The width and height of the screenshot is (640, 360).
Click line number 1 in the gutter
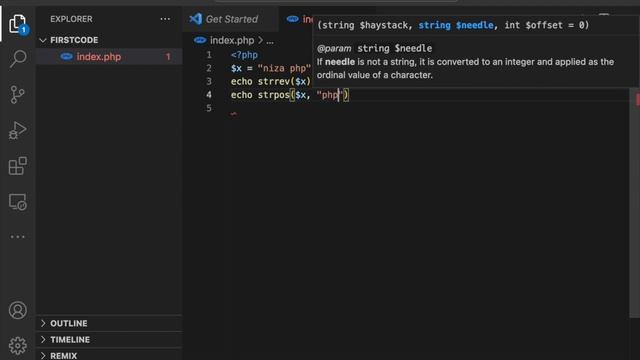click(209, 55)
